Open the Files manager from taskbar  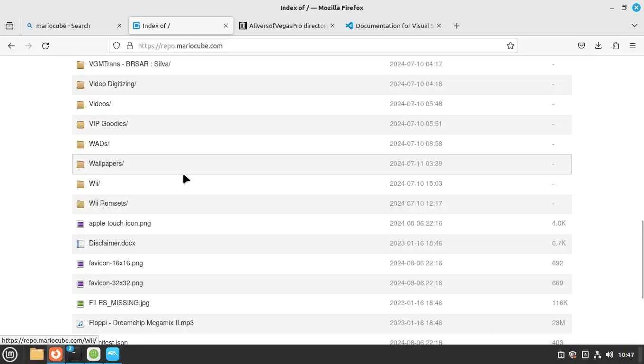pos(37,354)
